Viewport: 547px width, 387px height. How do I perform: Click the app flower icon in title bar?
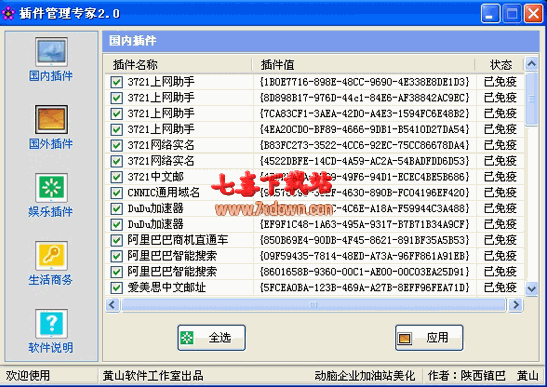click(x=8, y=13)
